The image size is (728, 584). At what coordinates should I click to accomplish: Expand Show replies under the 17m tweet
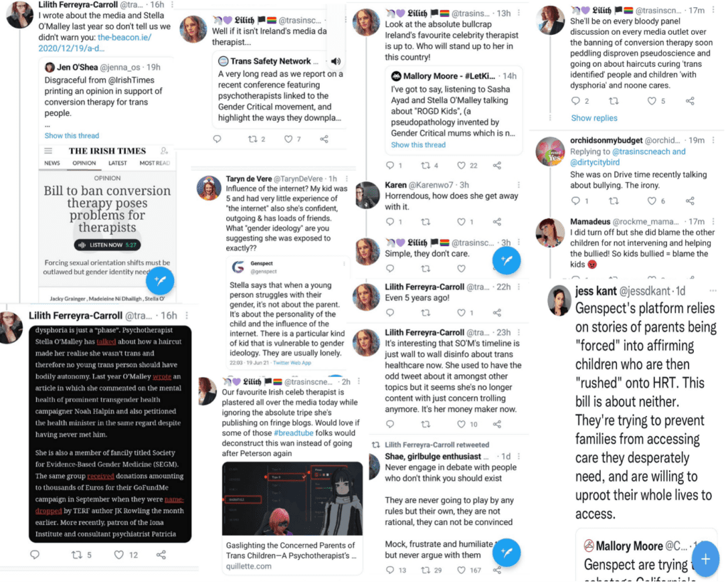pyautogui.click(x=594, y=118)
